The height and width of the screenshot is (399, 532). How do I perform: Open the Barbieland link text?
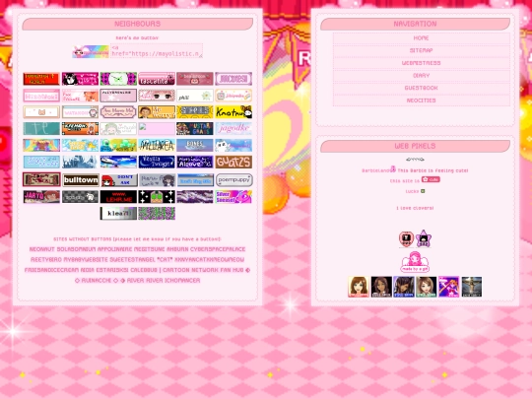coord(376,170)
